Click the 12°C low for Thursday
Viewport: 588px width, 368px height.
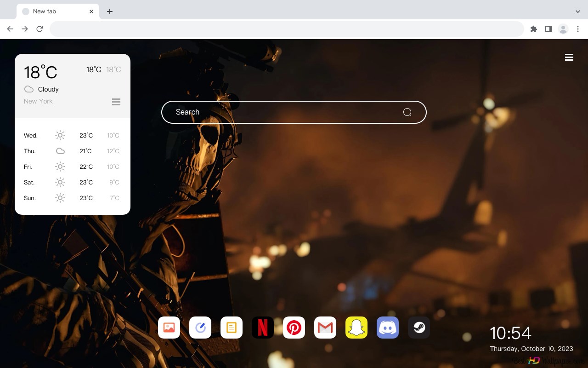click(x=113, y=151)
